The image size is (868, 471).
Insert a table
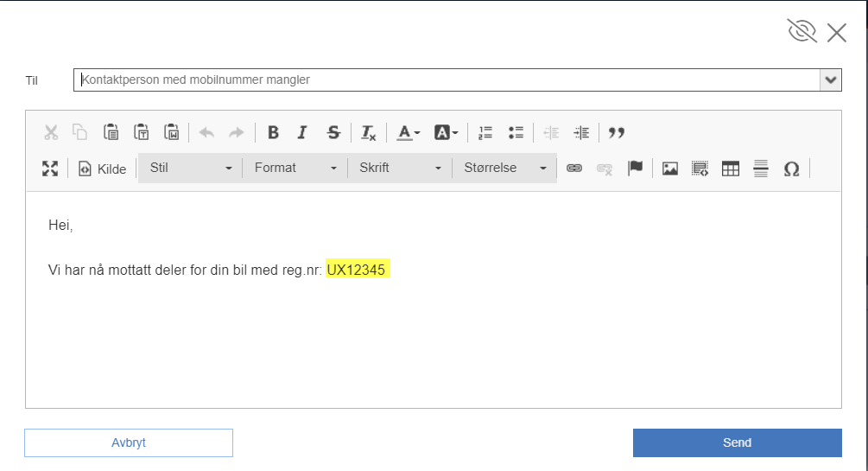731,169
